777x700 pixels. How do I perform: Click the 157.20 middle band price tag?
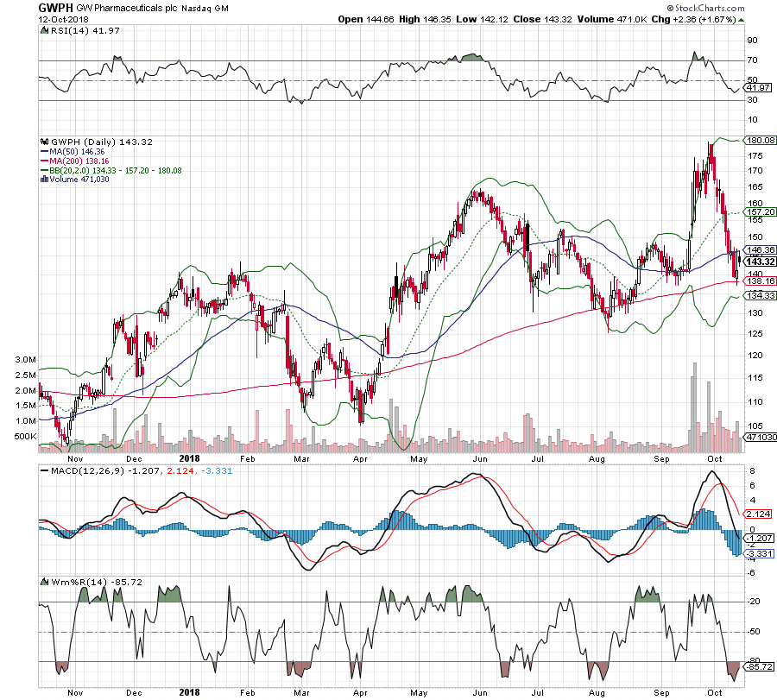(761, 212)
